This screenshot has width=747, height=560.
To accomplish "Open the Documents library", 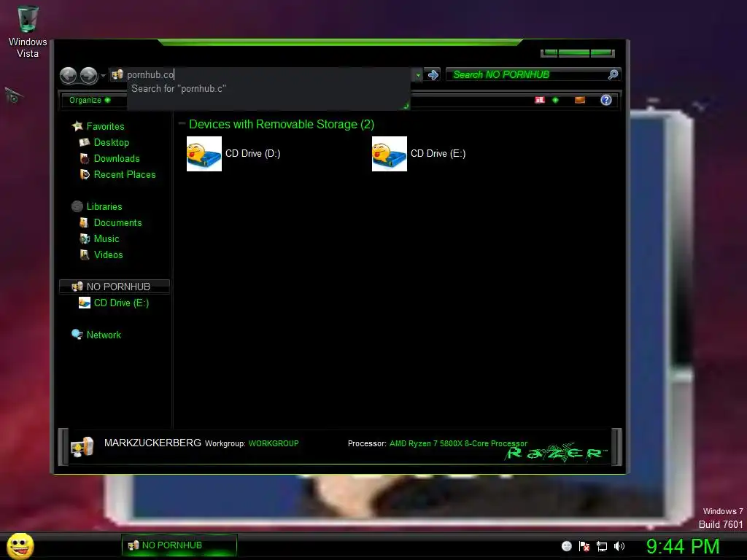I will (117, 223).
